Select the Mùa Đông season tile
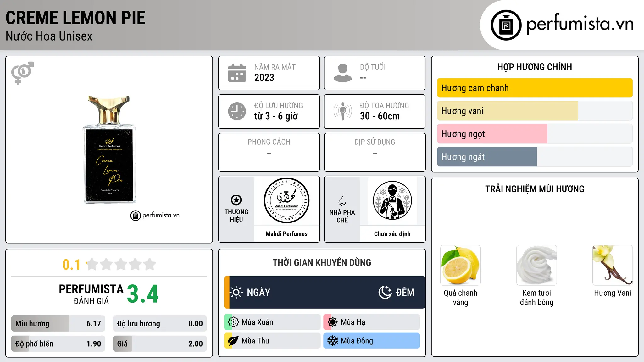644x362 pixels. coord(372,341)
